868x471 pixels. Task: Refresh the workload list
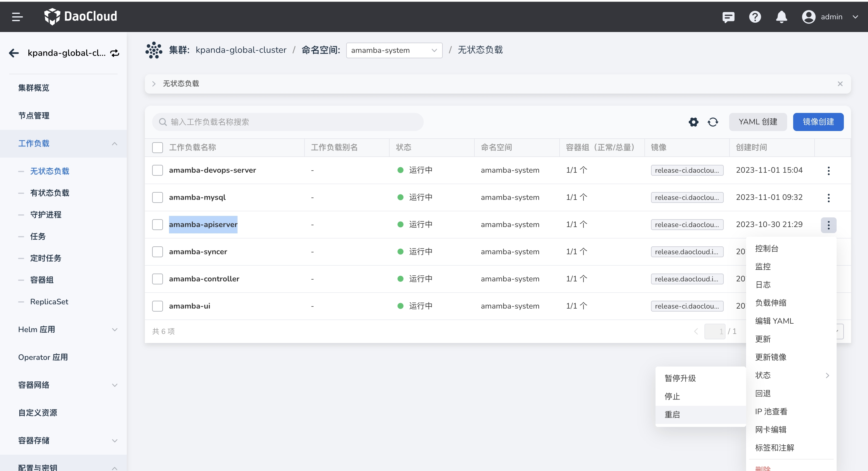click(713, 122)
